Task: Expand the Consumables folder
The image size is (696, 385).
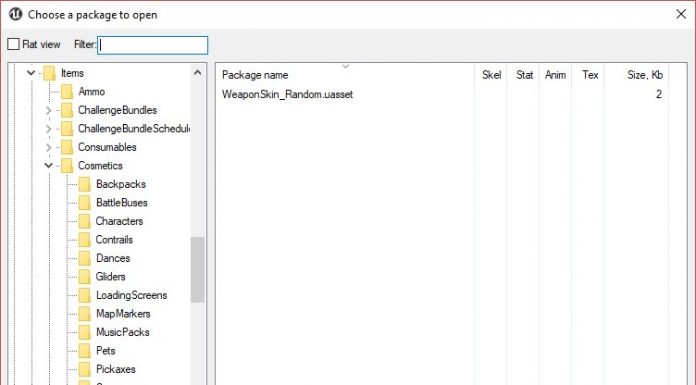Action: [49, 147]
